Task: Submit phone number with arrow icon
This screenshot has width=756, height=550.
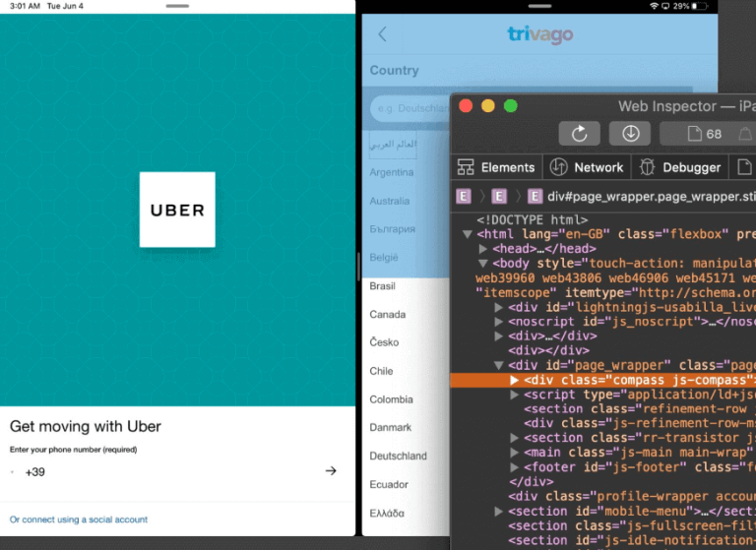Action: [x=331, y=471]
